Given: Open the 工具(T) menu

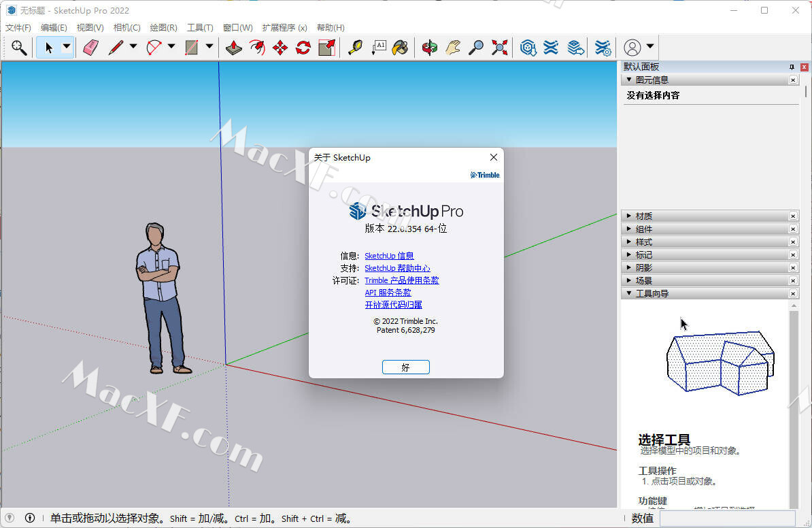Looking at the screenshot, I should (200, 27).
